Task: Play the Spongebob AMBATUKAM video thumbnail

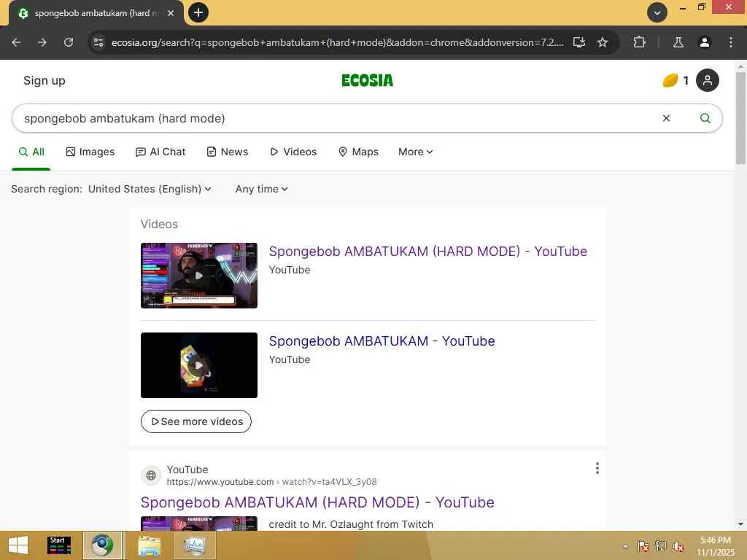Action: click(199, 365)
